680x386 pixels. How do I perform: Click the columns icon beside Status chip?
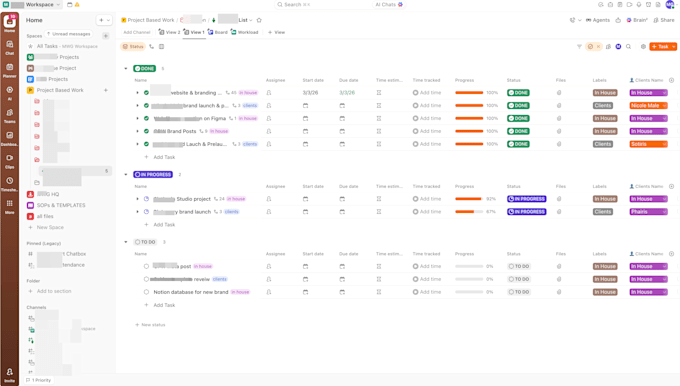point(161,46)
